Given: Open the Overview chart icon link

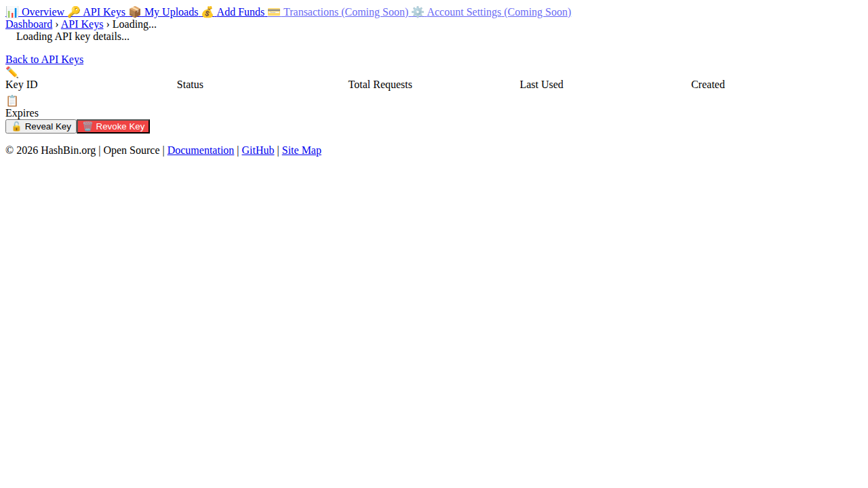Looking at the screenshot, I should pyautogui.click(x=35, y=12).
